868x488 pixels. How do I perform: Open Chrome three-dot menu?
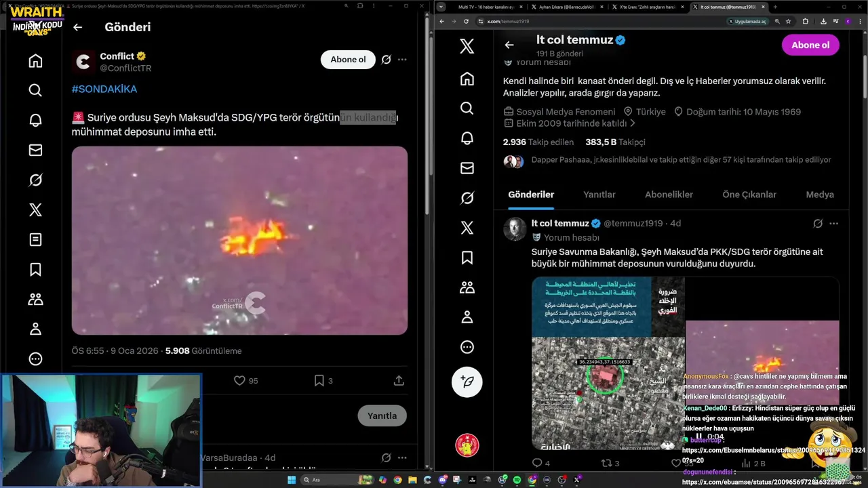coord(860,22)
